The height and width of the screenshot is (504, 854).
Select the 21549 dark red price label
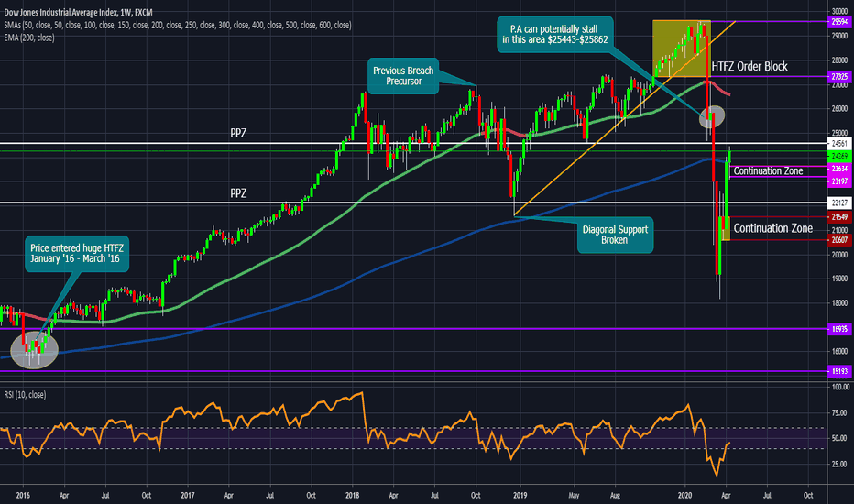[x=838, y=217]
